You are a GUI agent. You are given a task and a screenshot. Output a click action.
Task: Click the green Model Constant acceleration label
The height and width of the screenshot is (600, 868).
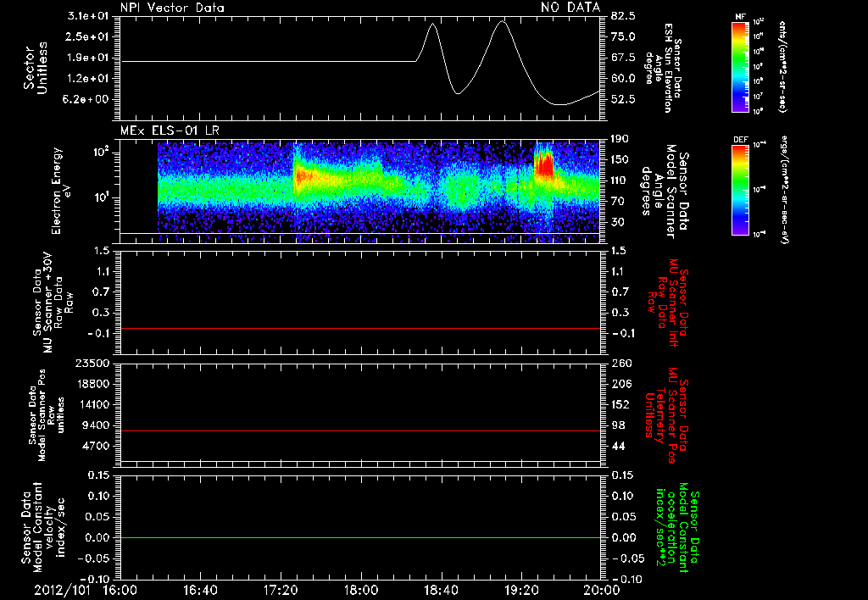(x=677, y=529)
